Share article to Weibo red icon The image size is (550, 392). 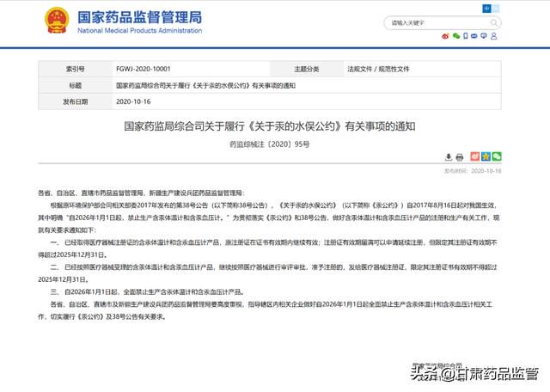pyautogui.click(x=475, y=156)
